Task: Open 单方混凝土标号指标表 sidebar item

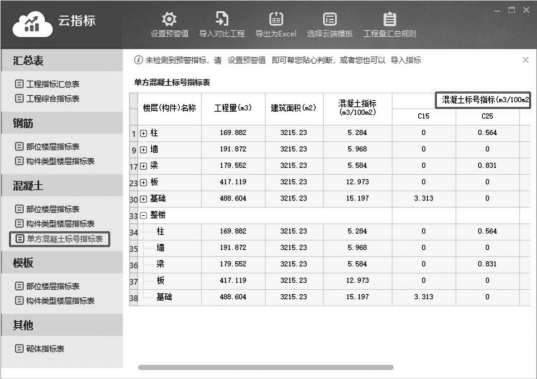Action: coord(60,239)
